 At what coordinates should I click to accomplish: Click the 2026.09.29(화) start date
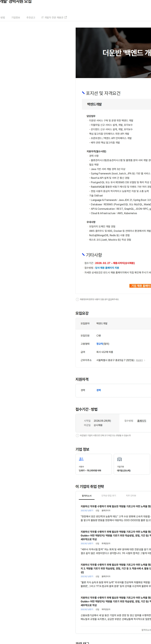pyautogui.click(x=102, y=421)
